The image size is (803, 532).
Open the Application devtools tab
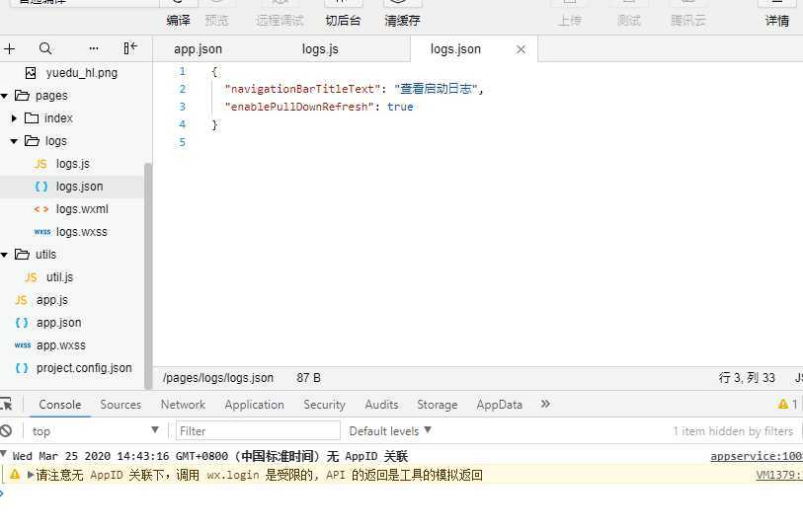coord(254,405)
